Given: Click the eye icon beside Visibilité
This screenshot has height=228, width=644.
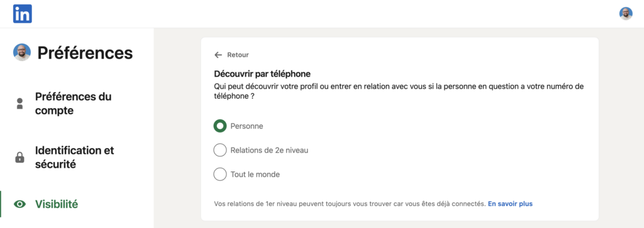Looking at the screenshot, I should pyautogui.click(x=19, y=204).
